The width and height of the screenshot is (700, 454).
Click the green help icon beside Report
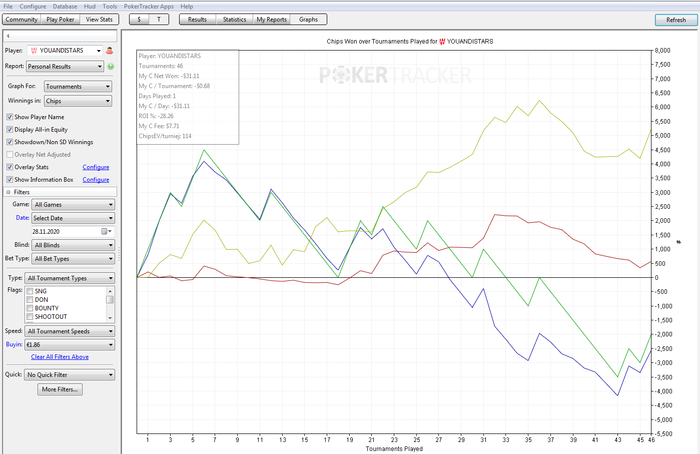click(110, 67)
